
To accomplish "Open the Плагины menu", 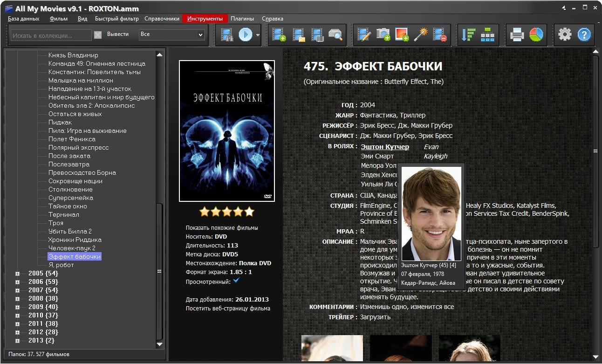I will pos(242,19).
